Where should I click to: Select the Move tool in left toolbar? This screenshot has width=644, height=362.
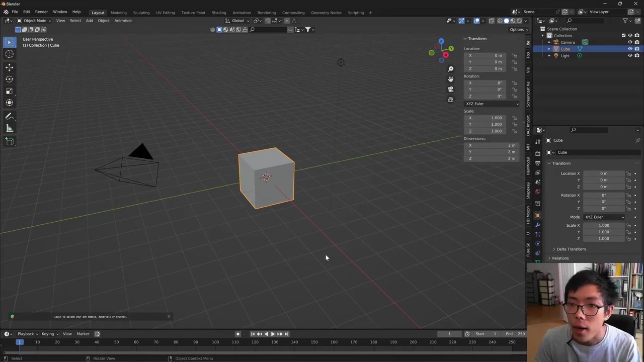[x=9, y=67]
